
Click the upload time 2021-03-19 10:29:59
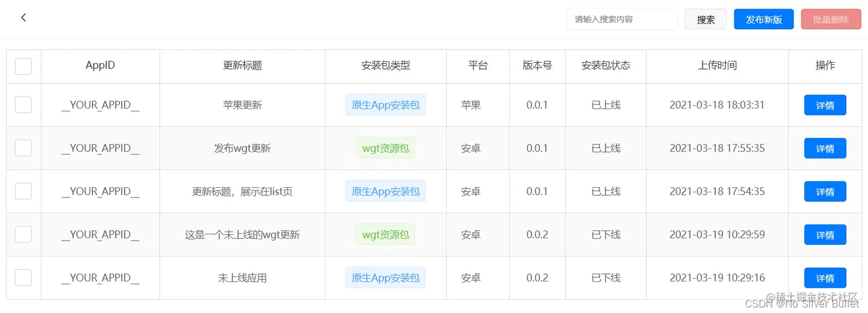click(x=717, y=234)
